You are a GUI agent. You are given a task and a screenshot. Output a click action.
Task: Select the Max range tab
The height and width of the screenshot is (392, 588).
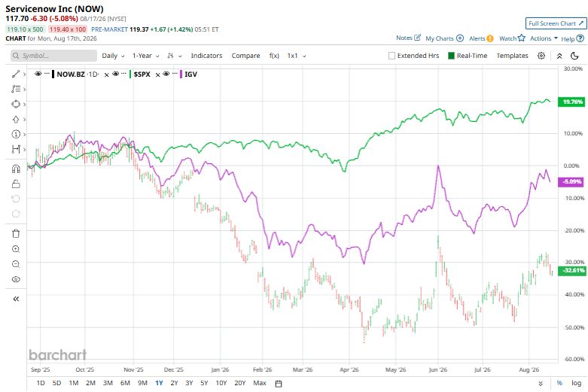click(x=260, y=383)
